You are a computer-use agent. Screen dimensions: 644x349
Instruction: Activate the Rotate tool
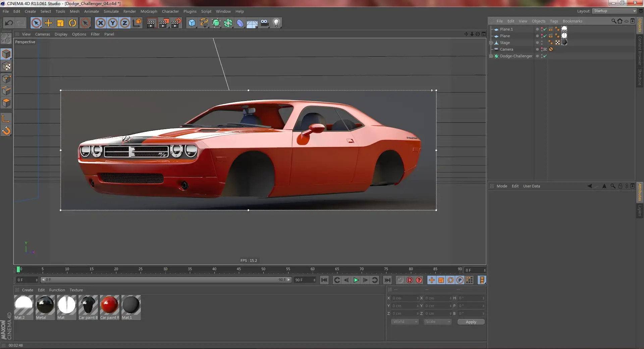click(x=72, y=23)
